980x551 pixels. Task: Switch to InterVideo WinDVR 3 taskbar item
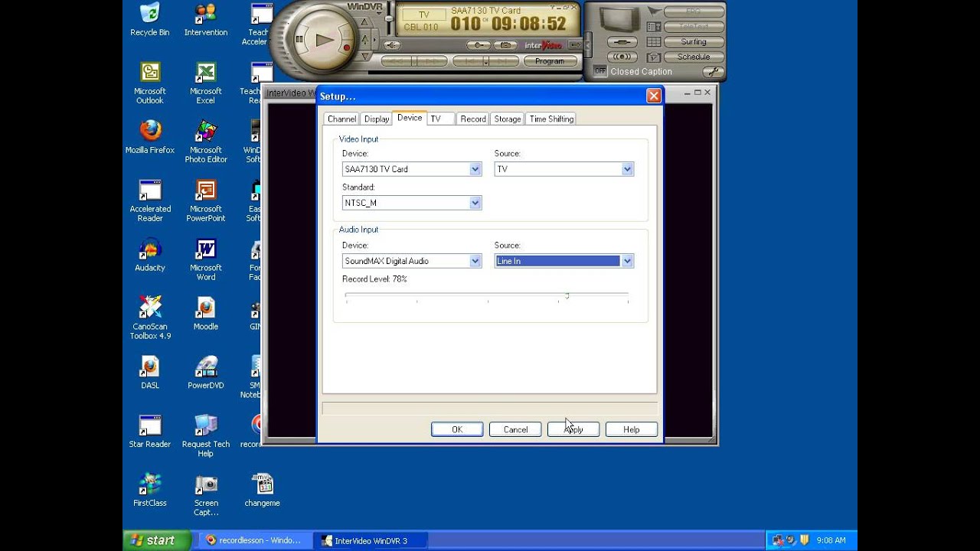click(371, 540)
